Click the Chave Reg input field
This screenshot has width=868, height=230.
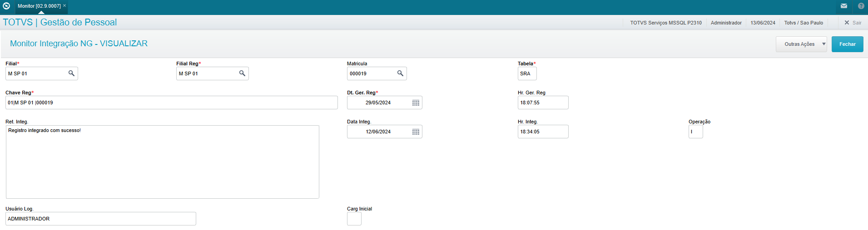pos(172,103)
